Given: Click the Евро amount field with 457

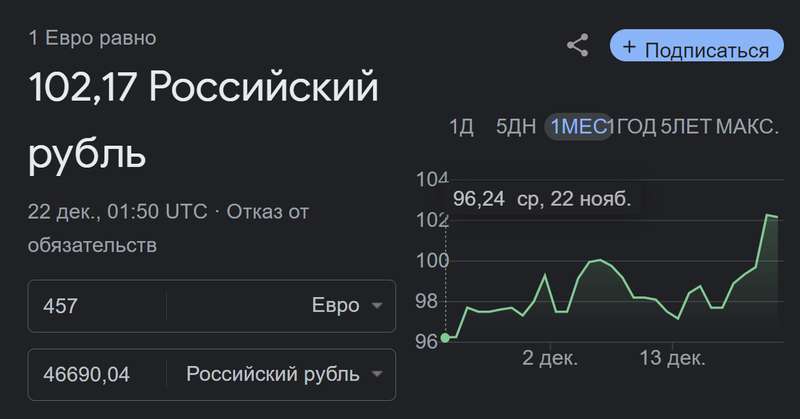Looking at the screenshot, I should pos(97,306).
